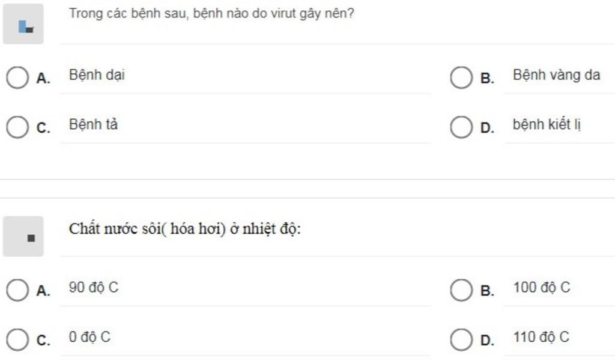Click the answer text 0 độ C

tap(89, 337)
